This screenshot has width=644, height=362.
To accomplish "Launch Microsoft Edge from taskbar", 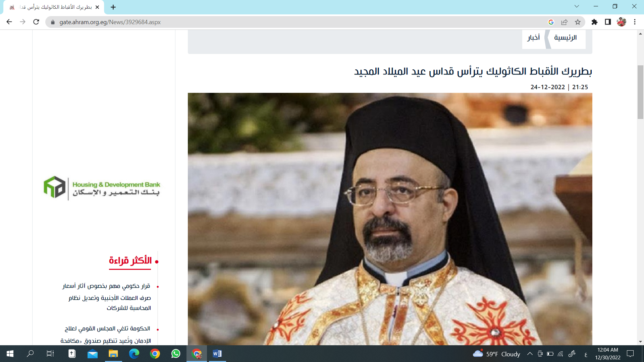I will click(134, 354).
